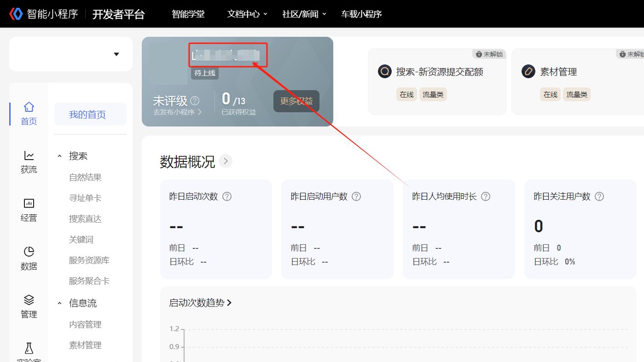Click the 智能小程序 logo icon

click(16, 14)
